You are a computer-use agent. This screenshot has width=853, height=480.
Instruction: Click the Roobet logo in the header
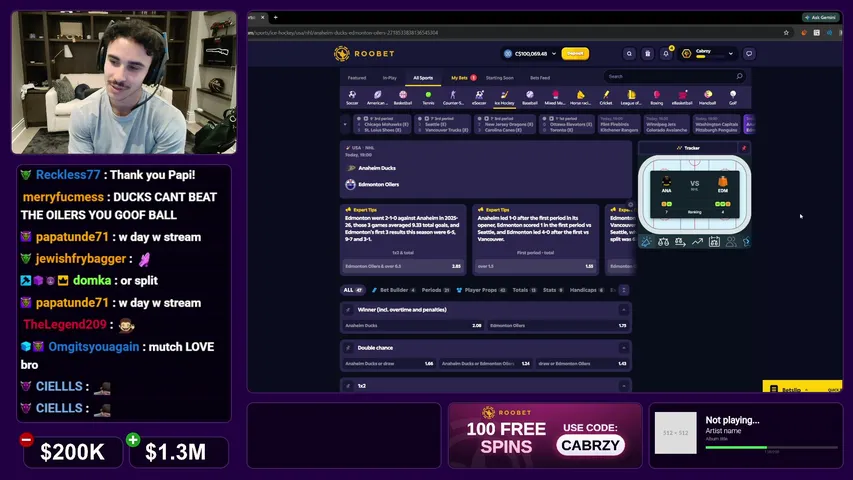[x=364, y=53]
